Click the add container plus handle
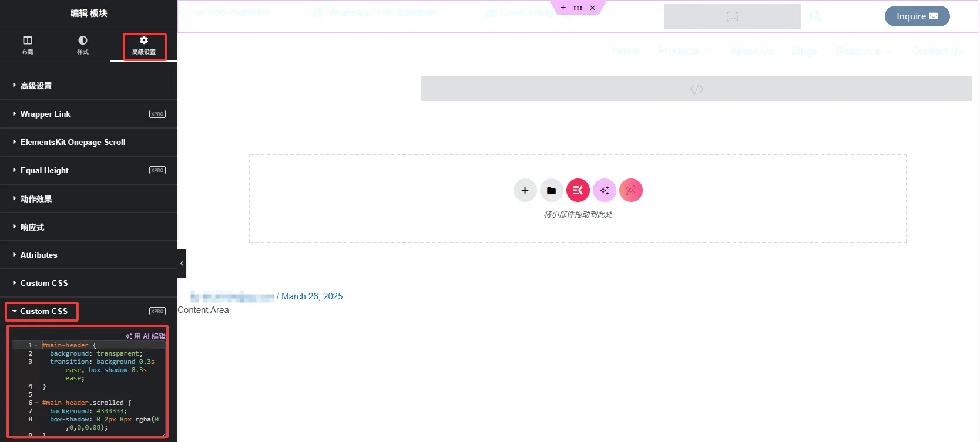Viewport: 980px width, 442px height. (x=563, y=8)
